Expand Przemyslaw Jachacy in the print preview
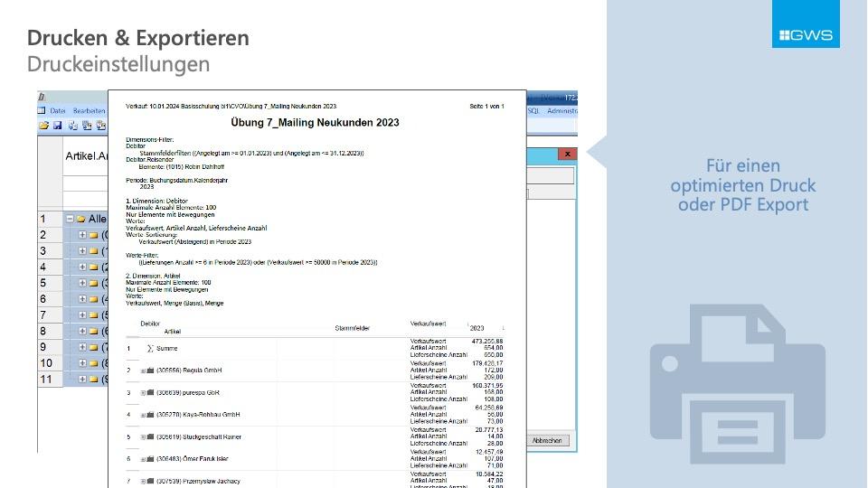This screenshot has height=488, width=868. [x=143, y=482]
